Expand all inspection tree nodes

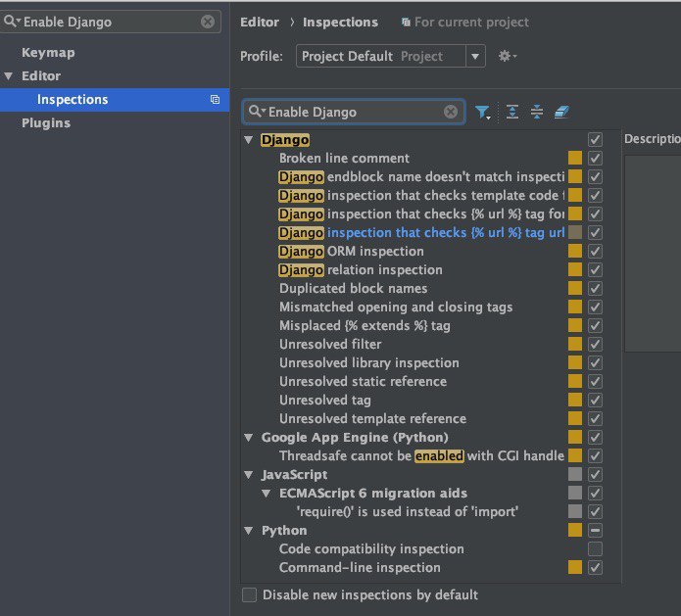(512, 112)
